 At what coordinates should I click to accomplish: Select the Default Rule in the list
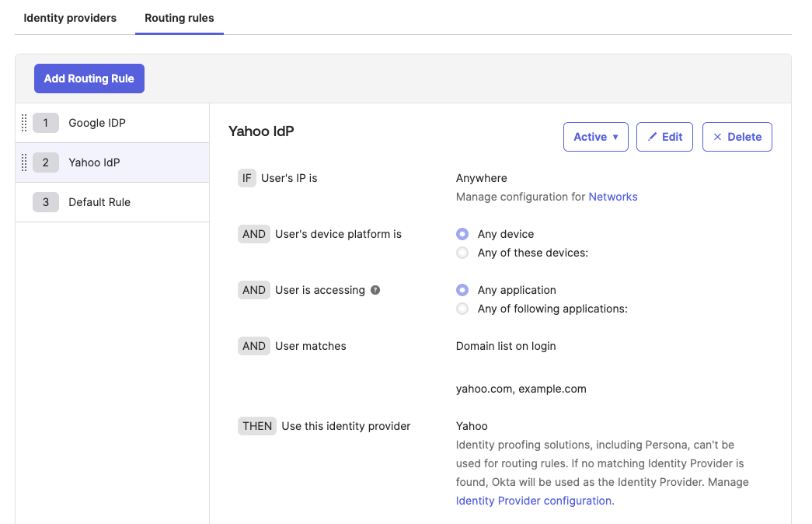tap(113, 202)
